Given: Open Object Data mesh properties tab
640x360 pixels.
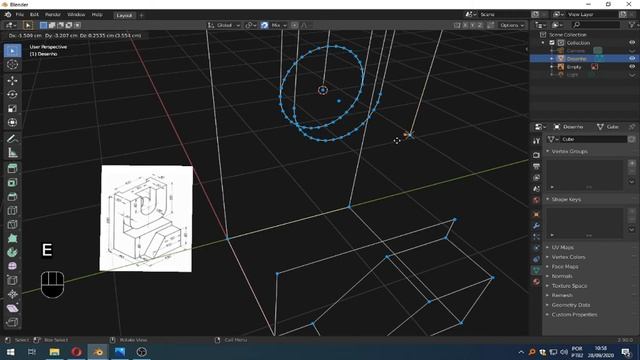Looking at the screenshot, I should click(536, 270).
